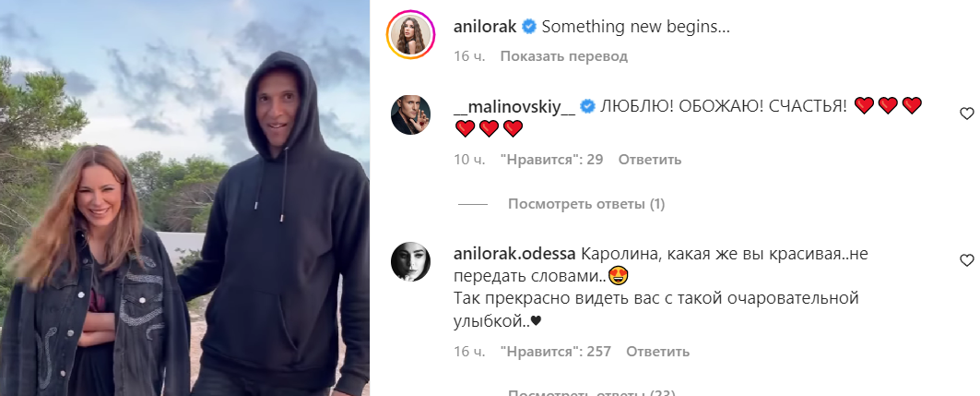Click verified badge next to anilorak
This screenshot has height=396, width=980.
(529, 27)
